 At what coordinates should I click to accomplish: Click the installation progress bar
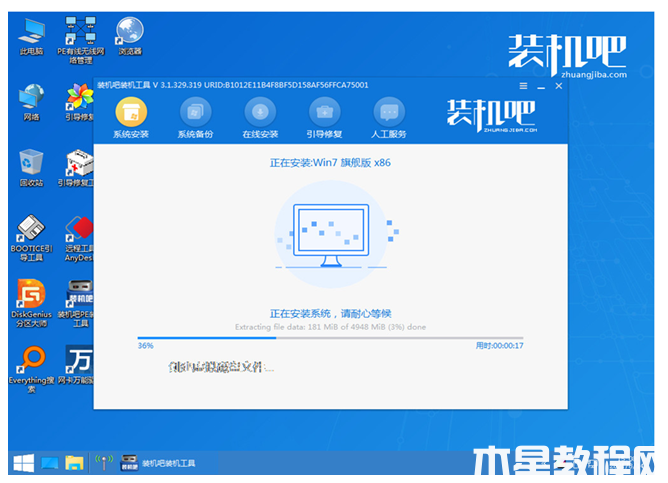click(330, 338)
